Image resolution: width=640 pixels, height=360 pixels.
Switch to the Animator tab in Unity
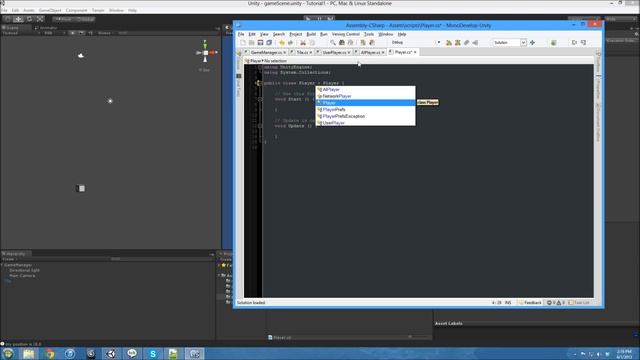46,28
